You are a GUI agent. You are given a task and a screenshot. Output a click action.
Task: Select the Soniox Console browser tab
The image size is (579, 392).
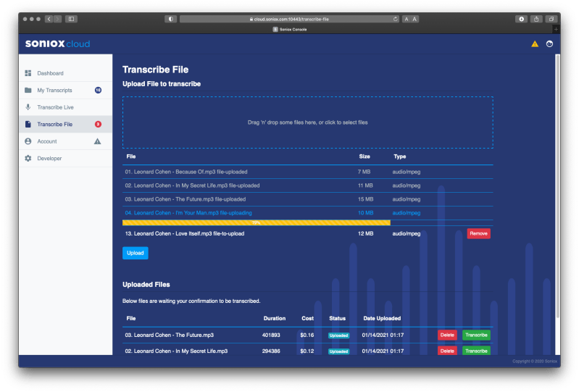click(290, 29)
